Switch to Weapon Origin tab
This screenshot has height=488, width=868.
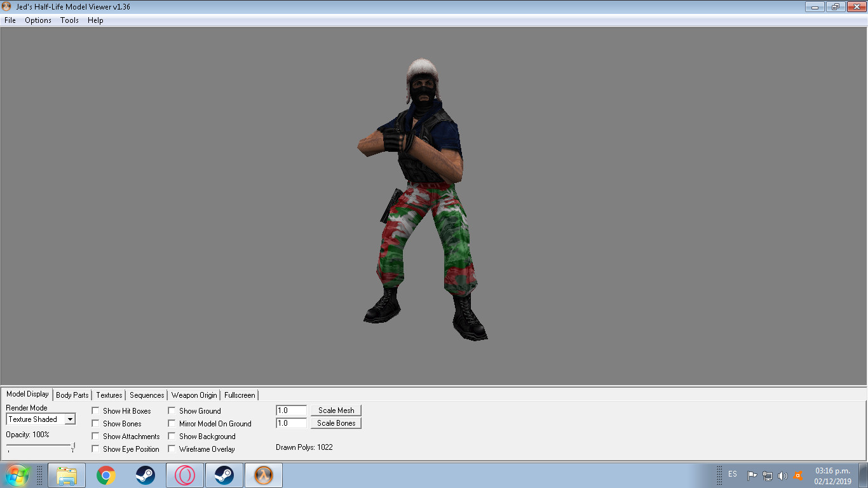pos(194,395)
